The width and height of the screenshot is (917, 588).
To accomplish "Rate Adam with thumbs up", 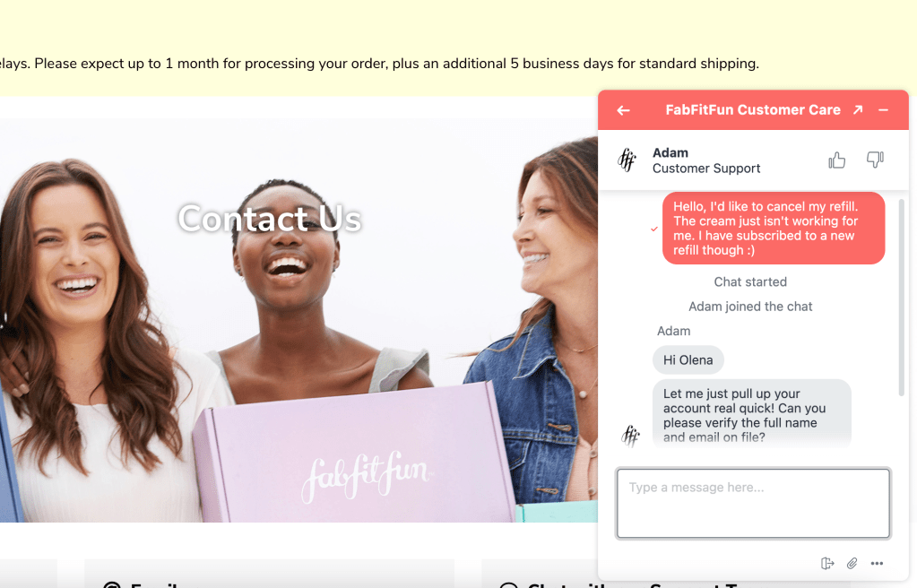I will click(837, 160).
